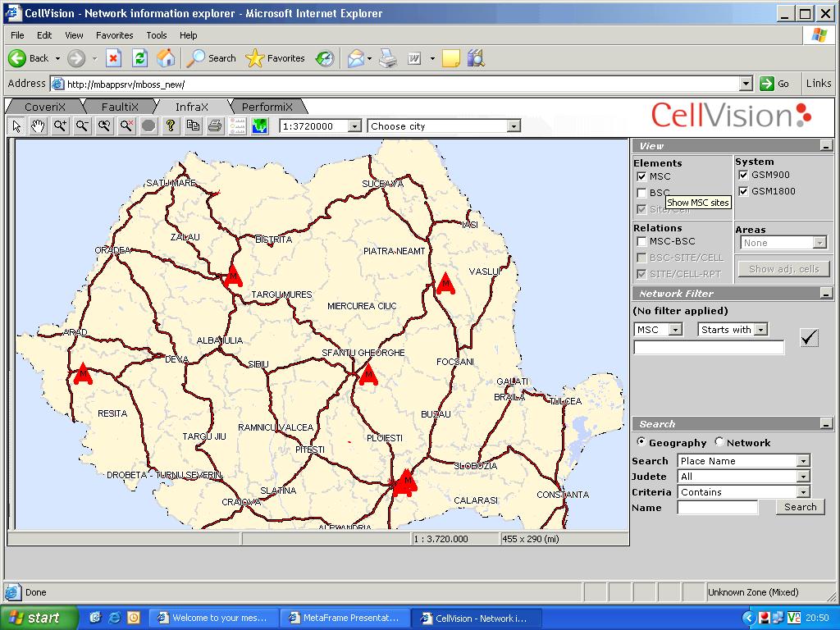Open the File menu
Image resolution: width=840 pixels, height=630 pixels.
point(17,35)
